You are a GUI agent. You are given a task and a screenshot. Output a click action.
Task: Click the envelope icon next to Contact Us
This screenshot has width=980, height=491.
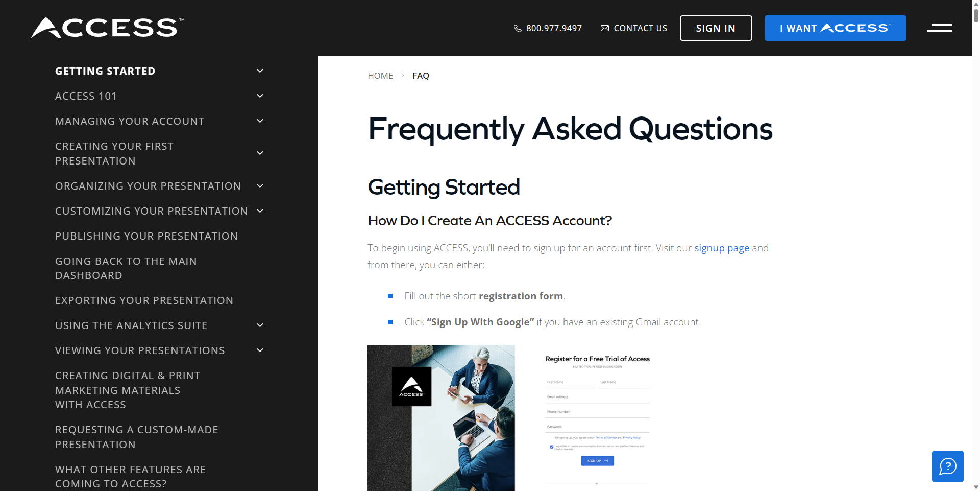pos(605,29)
